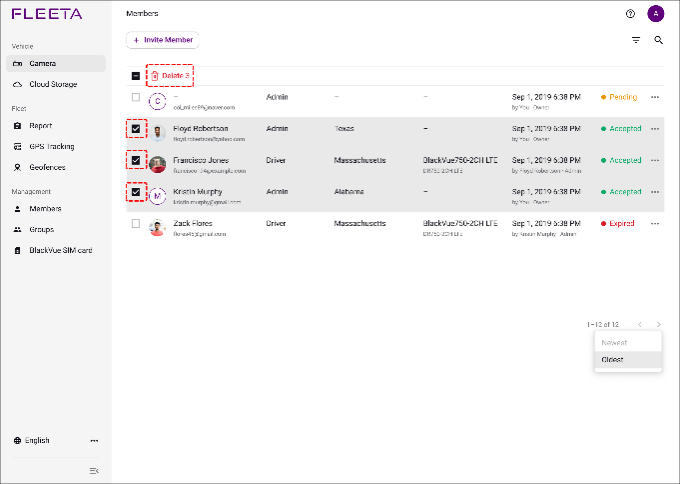Screen dimensions: 680x484
Task: Open the user avatar account menu
Action: [655, 14]
